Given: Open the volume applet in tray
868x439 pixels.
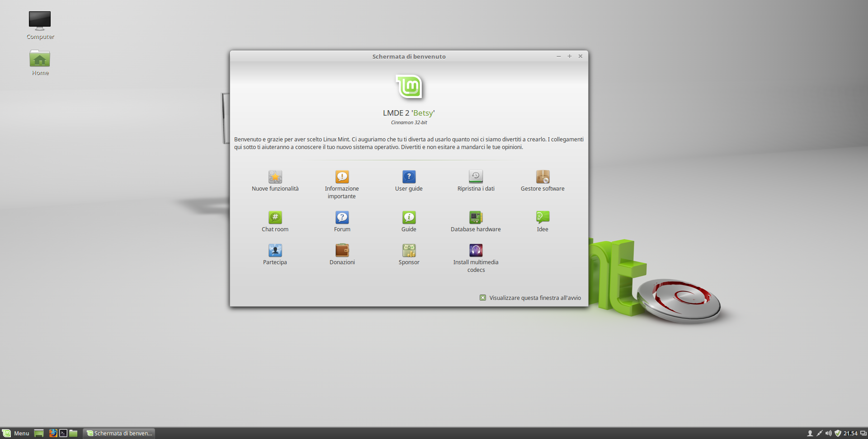Looking at the screenshot, I should tap(828, 433).
